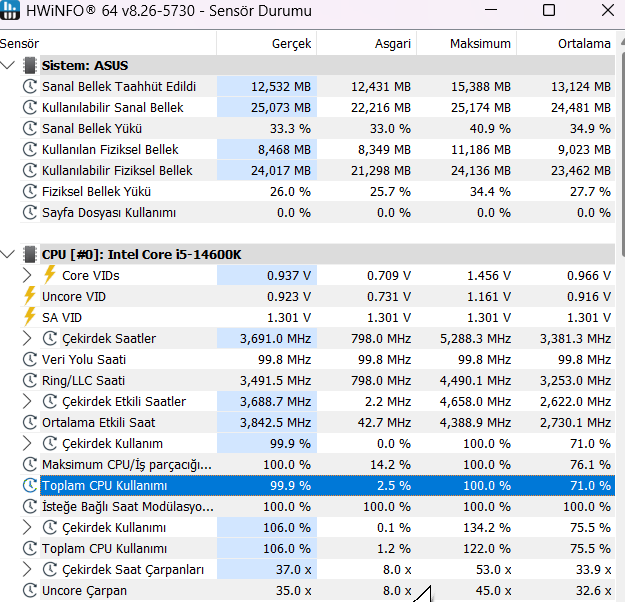Select the Ortalama Etkili Saat row
Viewport: 625px width, 602px height.
317,422
